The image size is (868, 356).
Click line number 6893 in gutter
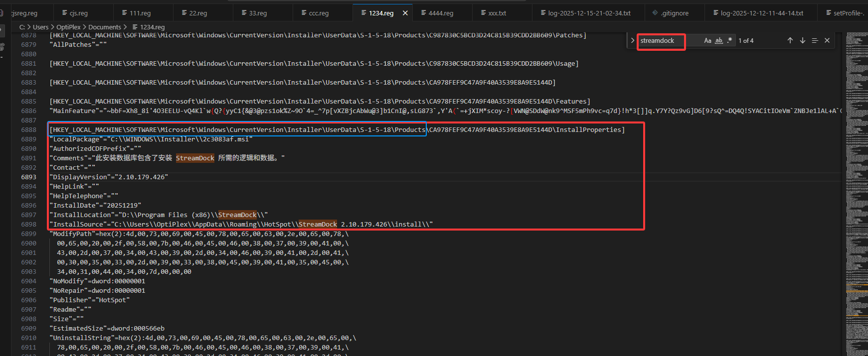(28, 177)
